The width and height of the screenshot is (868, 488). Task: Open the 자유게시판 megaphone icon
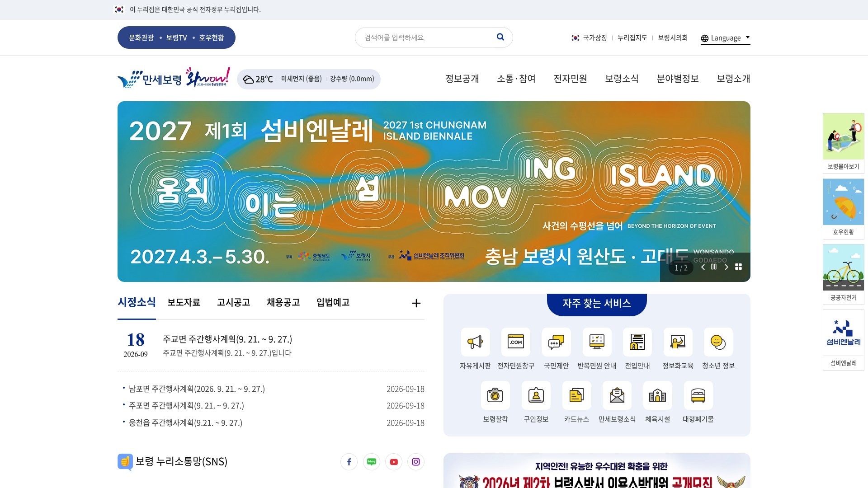click(x=475, y=342)
